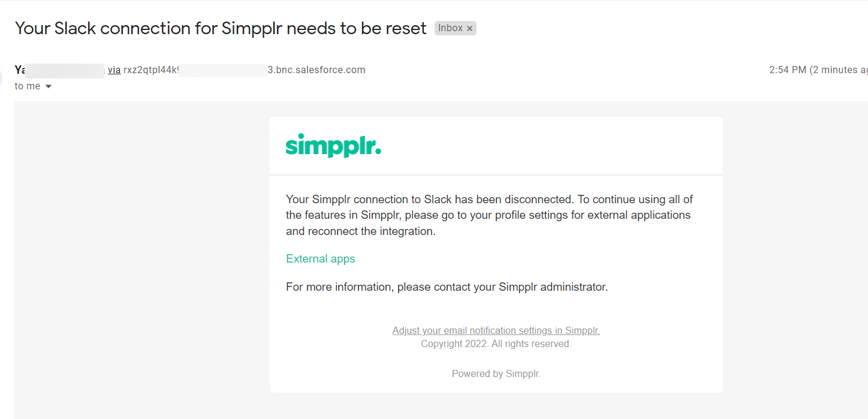Viewport: 868px width, 419px height.
Task: Click the "via" link in sender line
Action: coord(114,70)
